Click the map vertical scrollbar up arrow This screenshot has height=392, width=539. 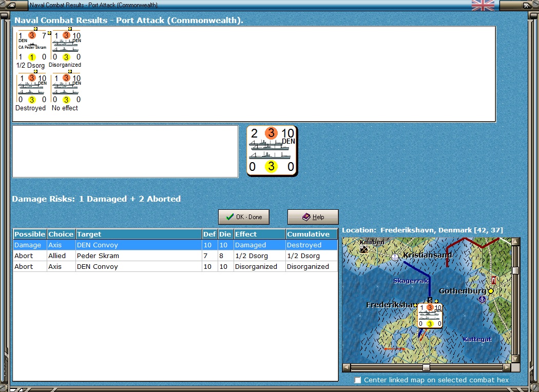coord(515,242)
